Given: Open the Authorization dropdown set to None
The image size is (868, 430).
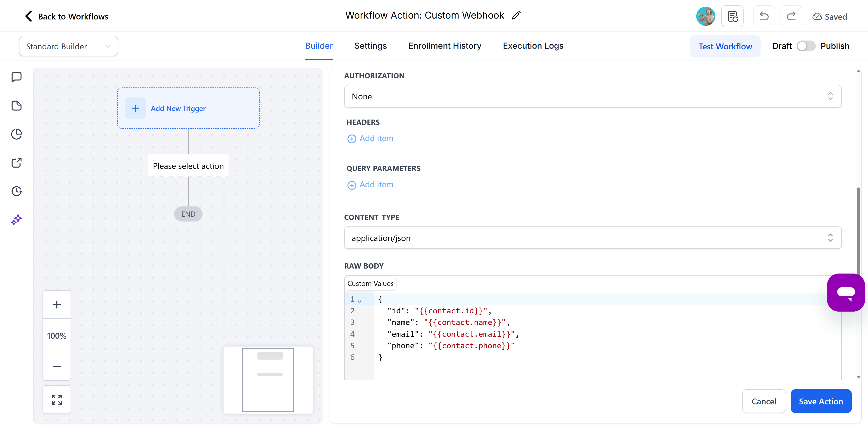Looking at the screenshot, I should coord(592,96).
